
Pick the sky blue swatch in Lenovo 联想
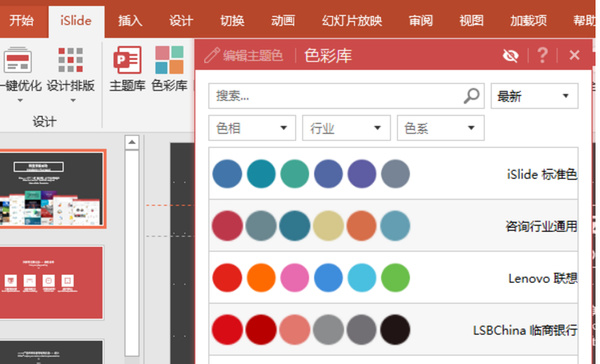(362, 278)
